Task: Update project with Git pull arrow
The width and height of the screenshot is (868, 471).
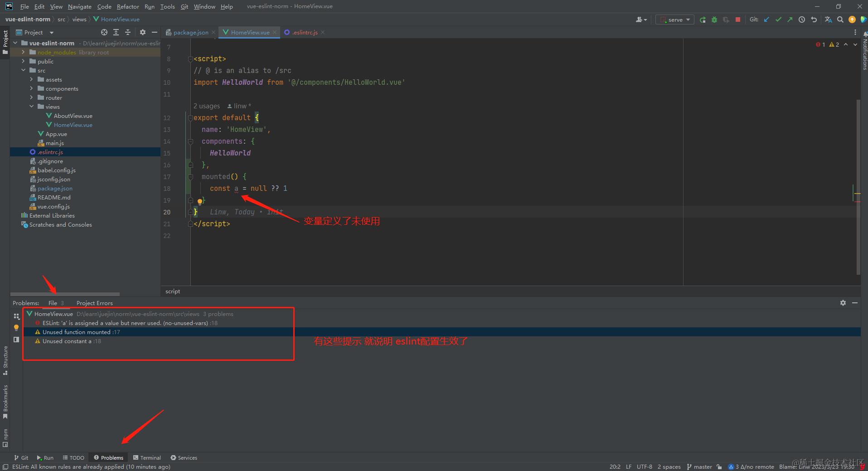Action: coord(766,19)
